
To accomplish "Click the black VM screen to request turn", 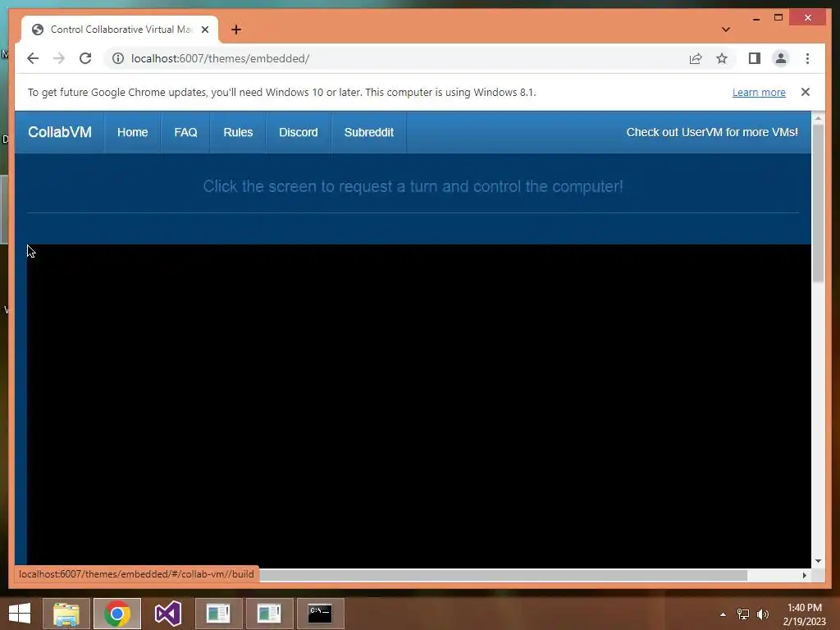I will point(419,405).
